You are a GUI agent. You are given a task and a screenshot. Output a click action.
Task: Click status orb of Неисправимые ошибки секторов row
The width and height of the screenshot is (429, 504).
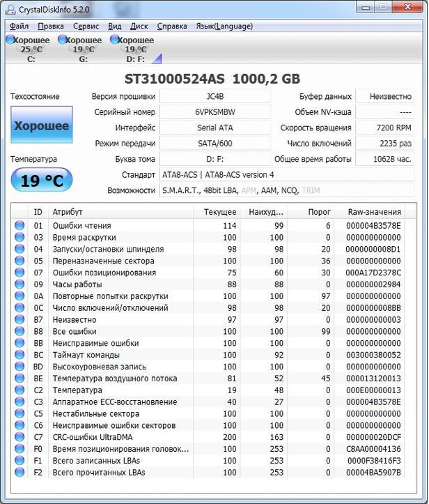point(19,425)
